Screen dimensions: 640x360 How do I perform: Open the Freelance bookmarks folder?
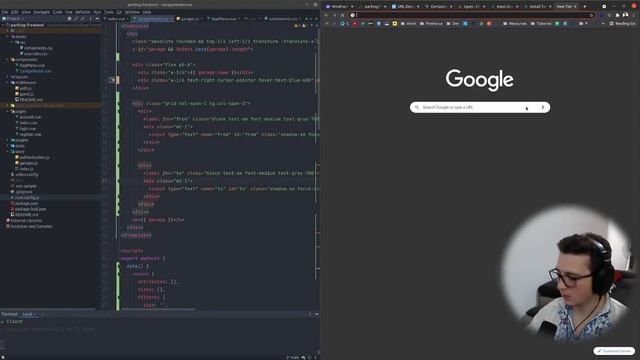click(431, 24)
